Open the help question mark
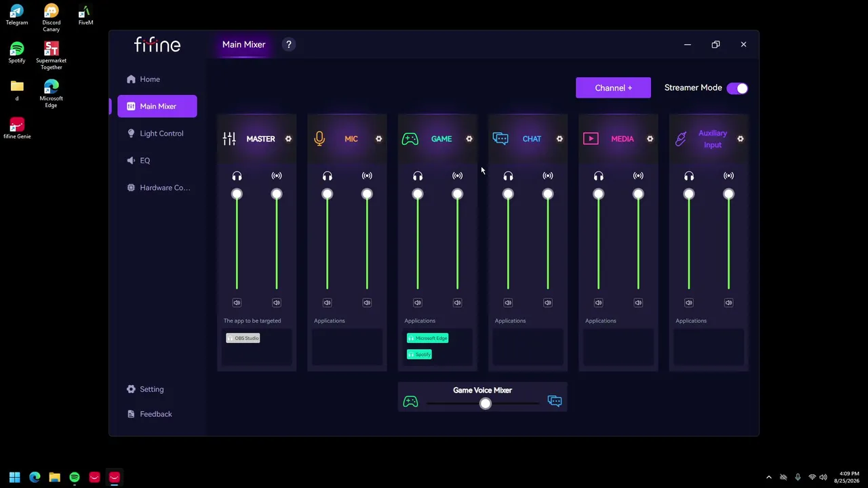The width and height of the screenshot is (868, 488). pyautogui.click(x=289, y=45)
